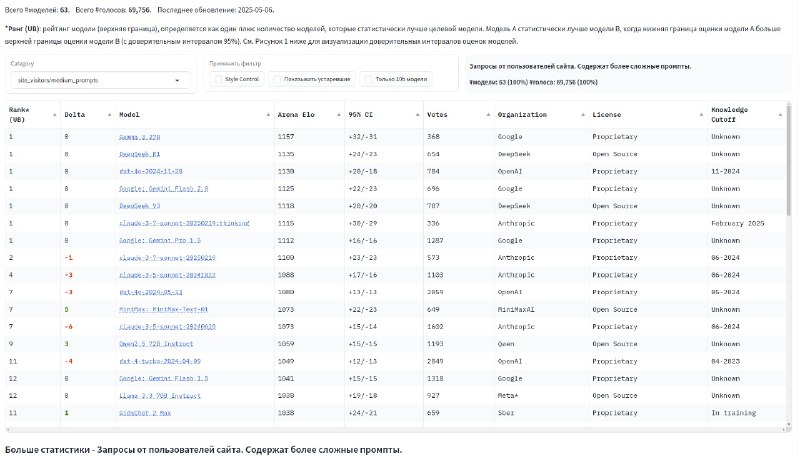Sort by Arena Elo using its arrow

tap(339, 115)
